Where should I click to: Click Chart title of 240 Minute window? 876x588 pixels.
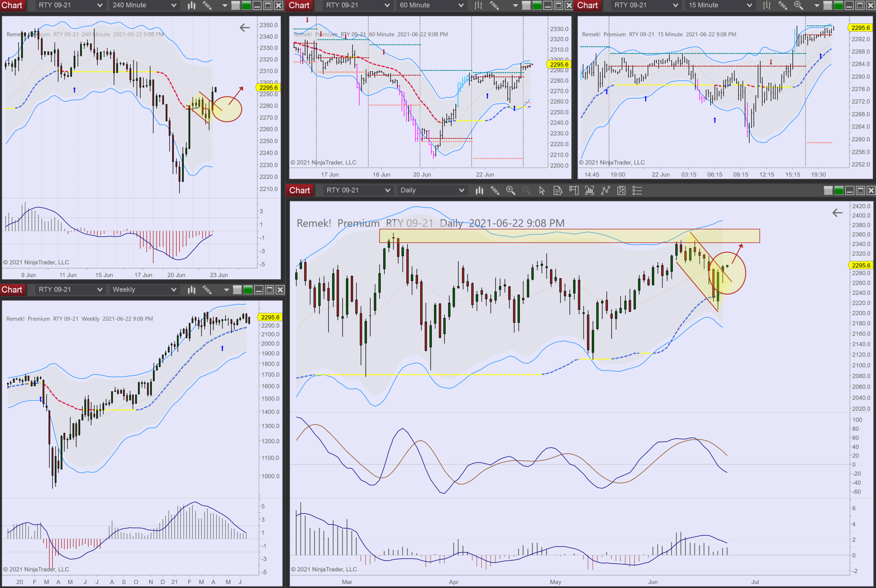point(12,5)
